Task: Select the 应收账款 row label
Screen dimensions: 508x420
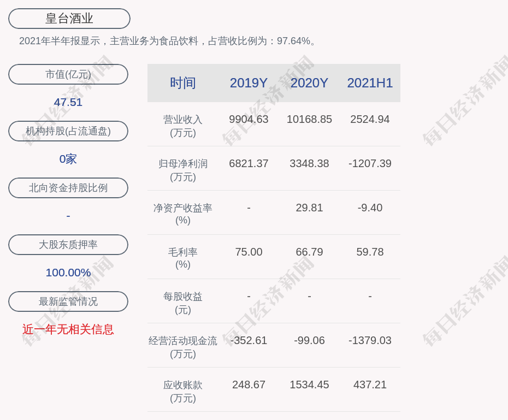Action: pyautogui.click(x=183, y=392)
